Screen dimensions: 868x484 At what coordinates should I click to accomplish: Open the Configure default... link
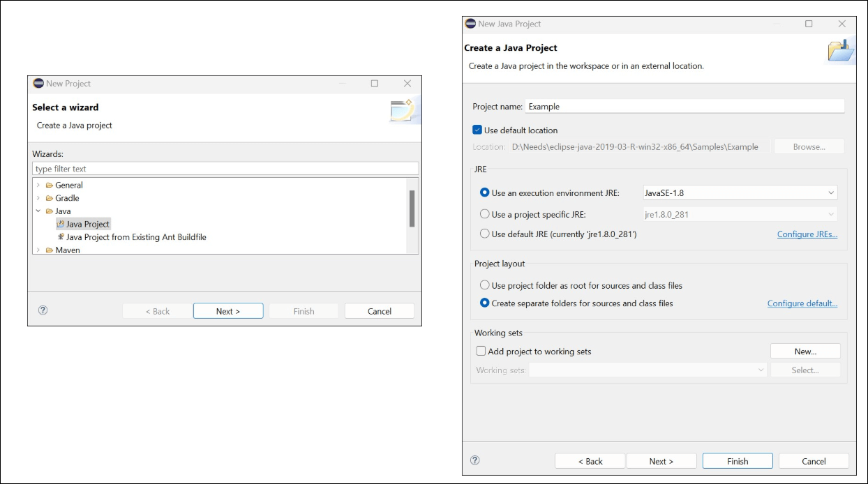[802, 303]
